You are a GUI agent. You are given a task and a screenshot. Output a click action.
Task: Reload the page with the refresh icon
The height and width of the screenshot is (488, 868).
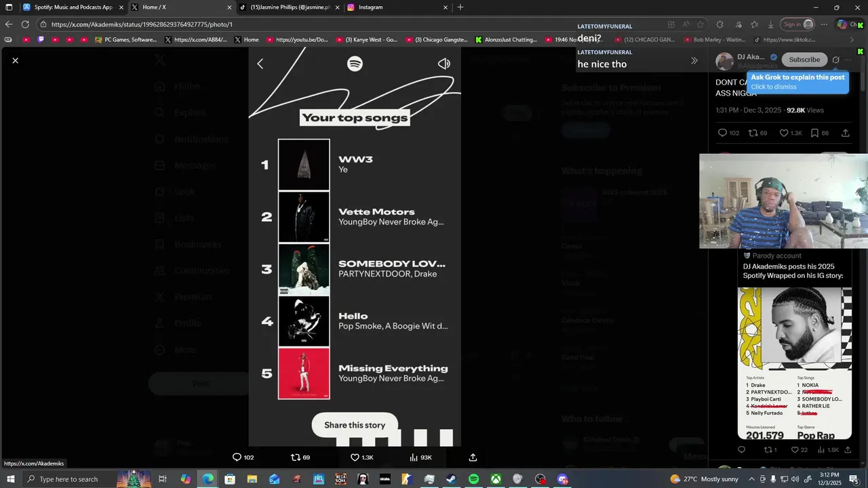[x=25, y=24]
